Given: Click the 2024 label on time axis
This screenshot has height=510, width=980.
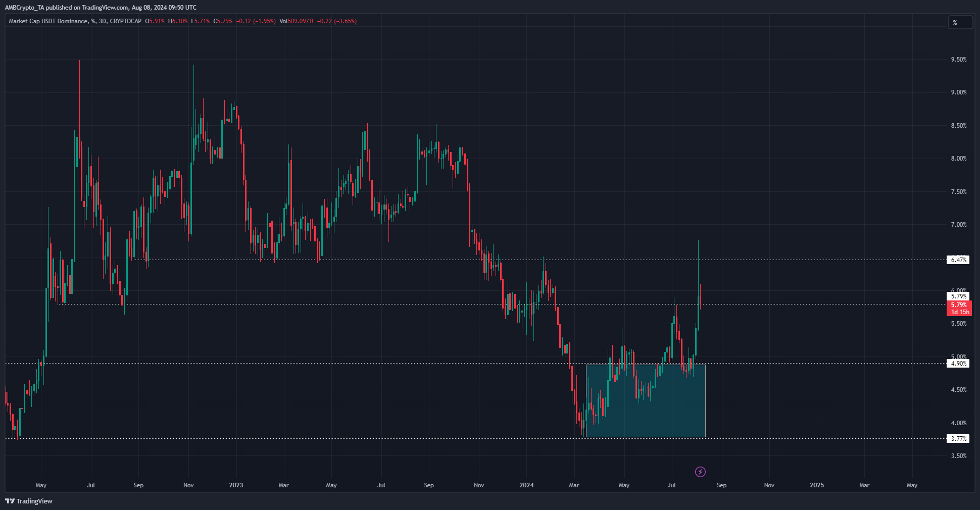Looking at the screenshot, I should [x=526, y=485].
